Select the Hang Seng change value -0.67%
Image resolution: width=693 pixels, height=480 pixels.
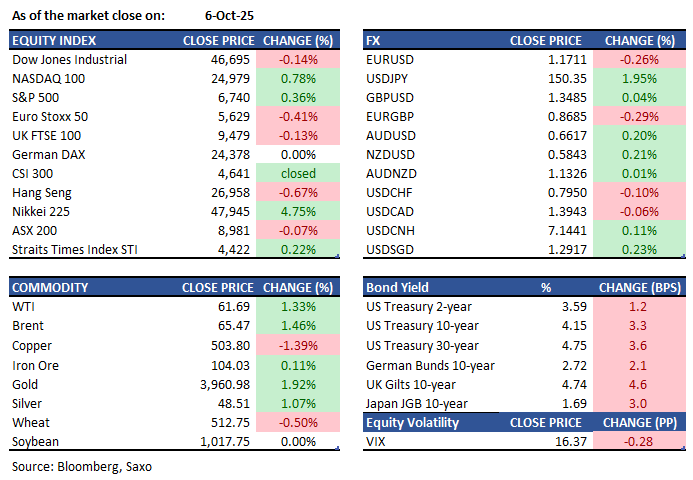(295, 193)
